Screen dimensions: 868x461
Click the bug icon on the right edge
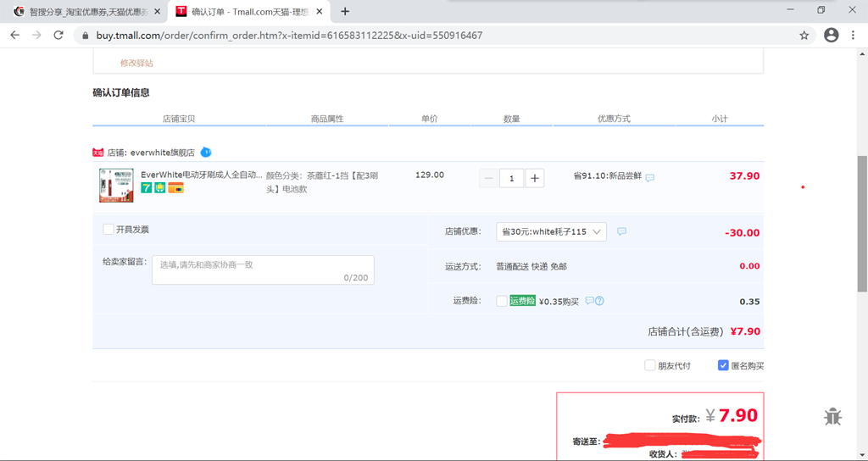click(x=832, y=416)
